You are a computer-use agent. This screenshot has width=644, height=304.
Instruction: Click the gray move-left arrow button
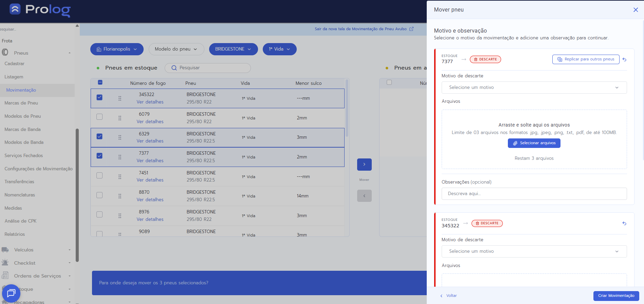(364, 196)
